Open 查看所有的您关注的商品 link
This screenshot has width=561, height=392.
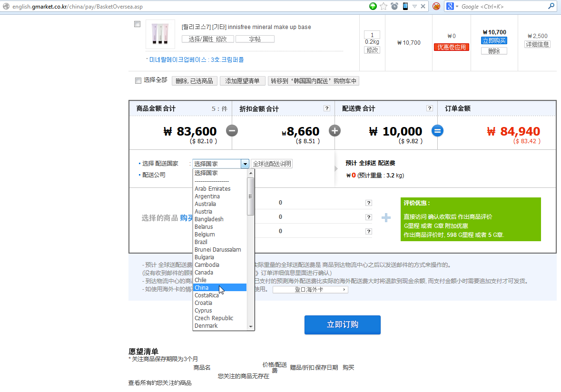click(x=160, y=382)
